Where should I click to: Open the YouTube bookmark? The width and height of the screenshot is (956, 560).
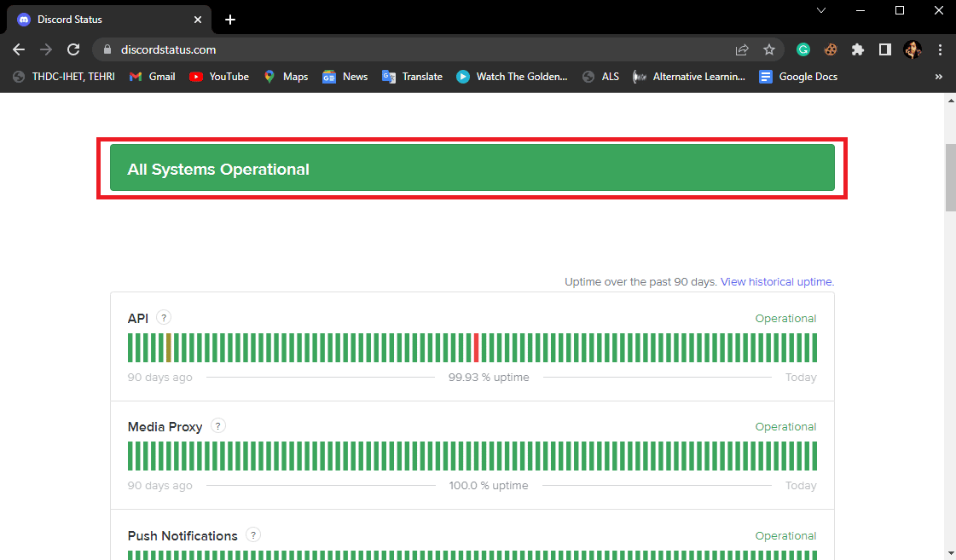click(219, 77)
